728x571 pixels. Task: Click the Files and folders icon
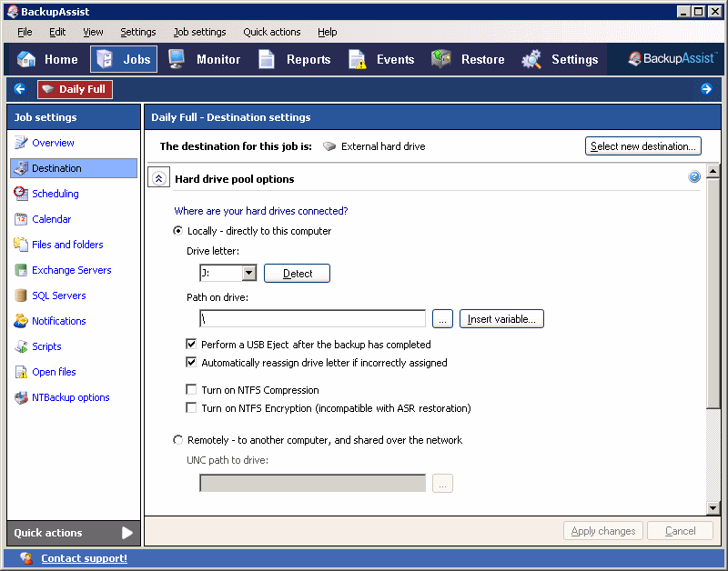pos(21,245)
